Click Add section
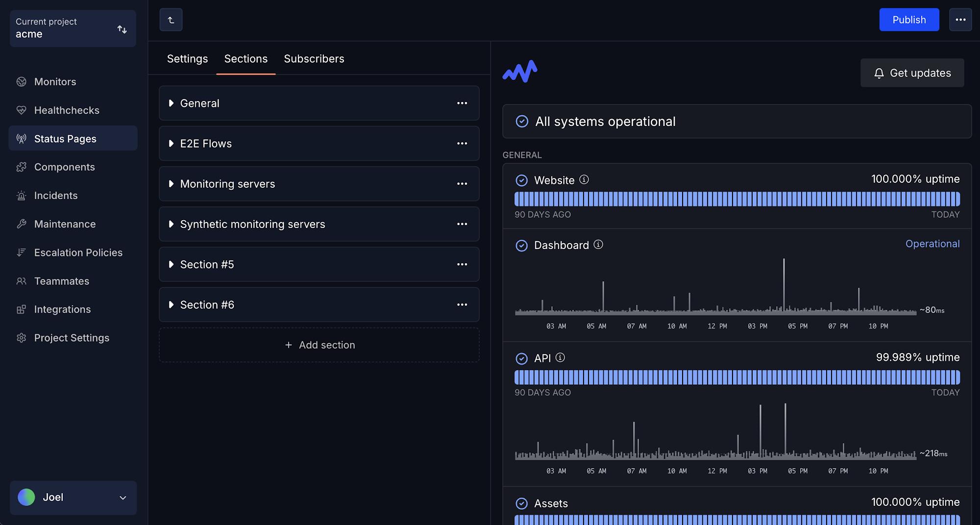 (x=319, y=345)
